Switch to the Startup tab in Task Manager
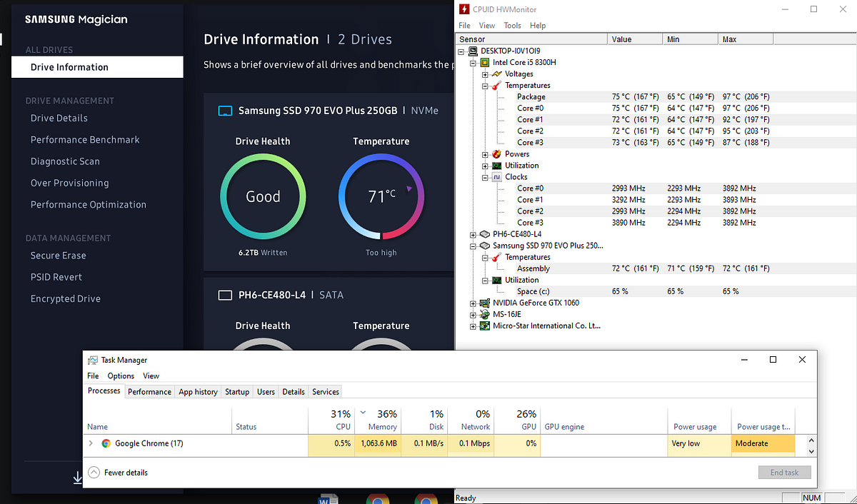The width and height of the screenshot is (857, 504). pyautogui.click(x=237, y=392)
